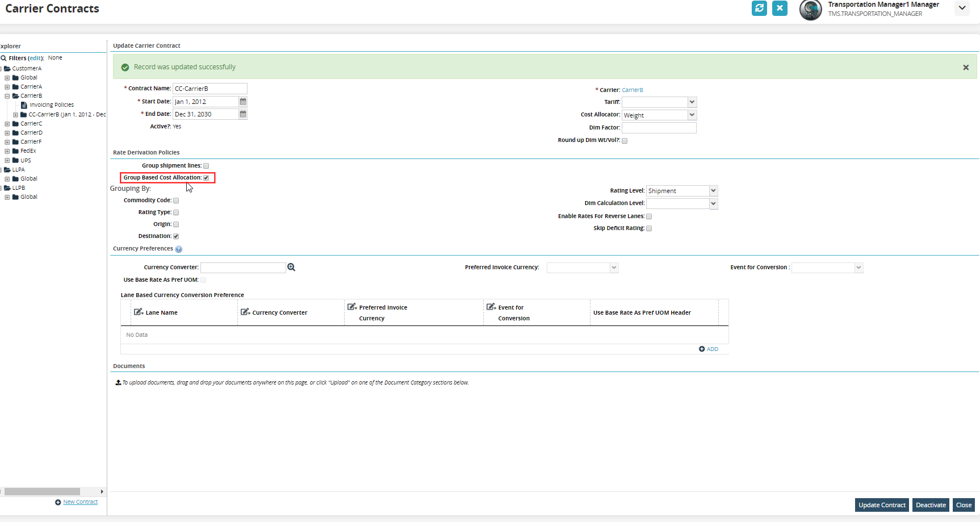
Task: Click the Update Contract button
Action: [x=881, y=505]
